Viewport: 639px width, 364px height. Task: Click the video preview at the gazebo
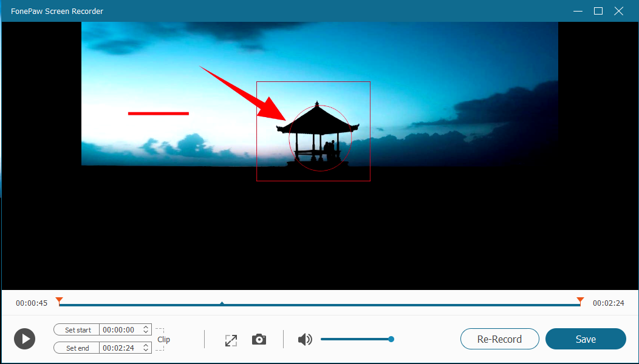(x=318, y=136)
